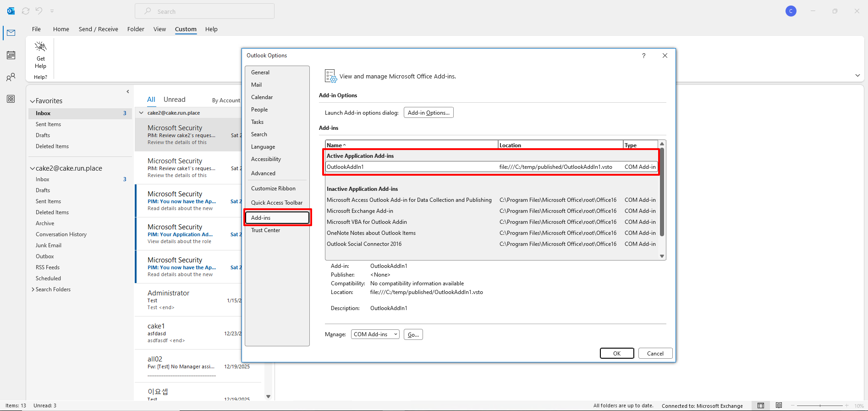Open Customize Quick Access Toolbar arrow
The image size is (868, 411).
tap(52, 11)
